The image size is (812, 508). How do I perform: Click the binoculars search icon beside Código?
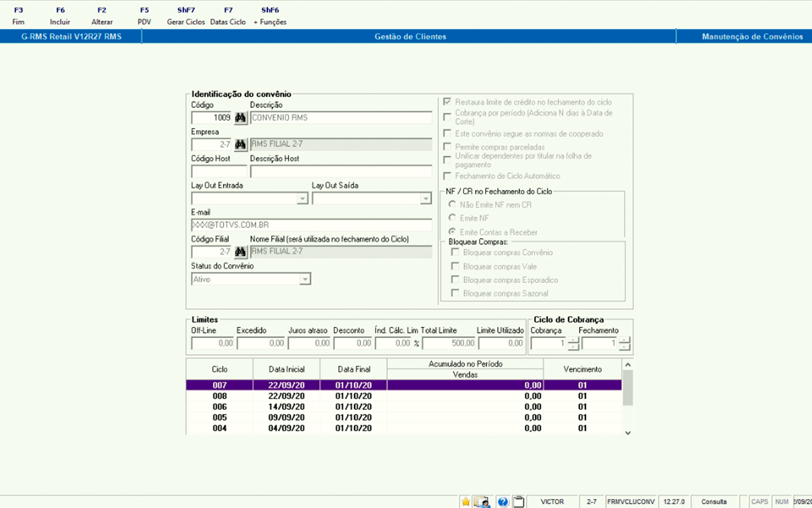241,117
